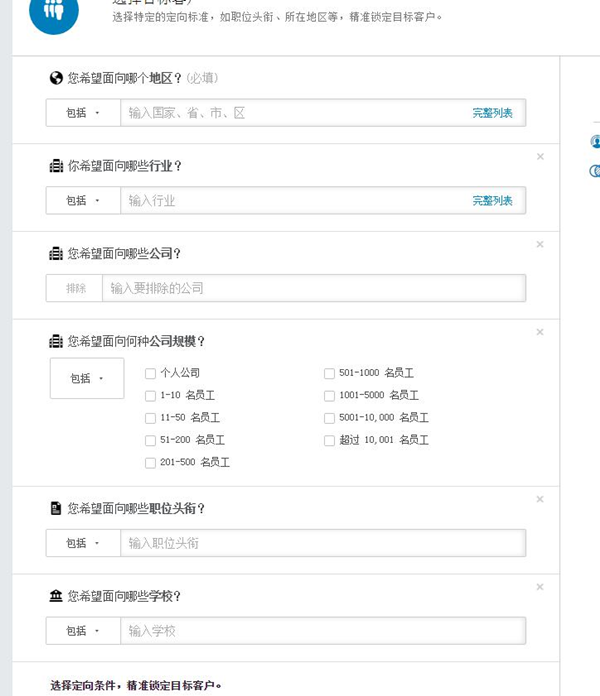The width and height of the screenshot is (600, 696).
Task: Open the 包括 dropdown for company size
Action: coord(87,378)
